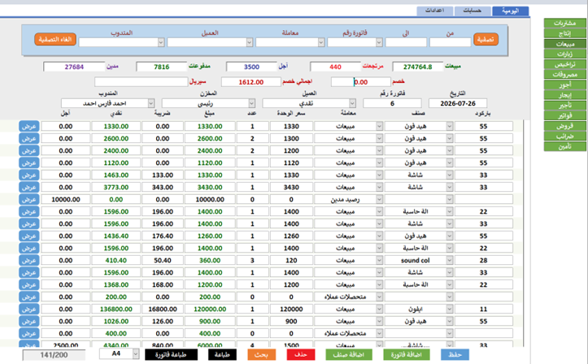Click unit price cell 3430
Screen dimensions: 588x364
[x=291, y=187]
